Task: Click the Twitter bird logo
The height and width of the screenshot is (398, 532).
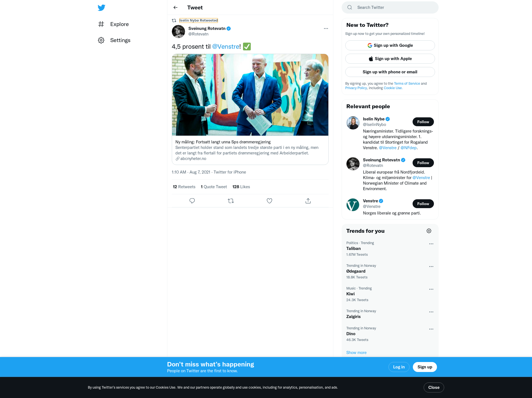Action: click(x=101, y=7)
